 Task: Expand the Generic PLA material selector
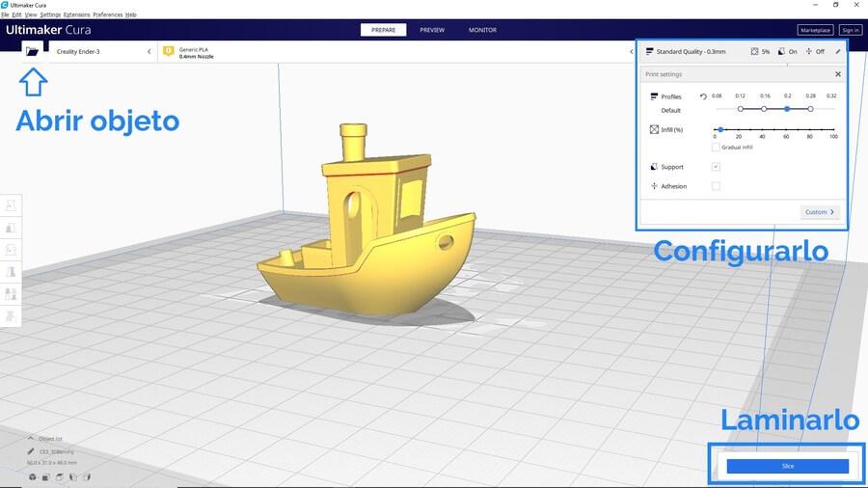(x=397, y=51)
